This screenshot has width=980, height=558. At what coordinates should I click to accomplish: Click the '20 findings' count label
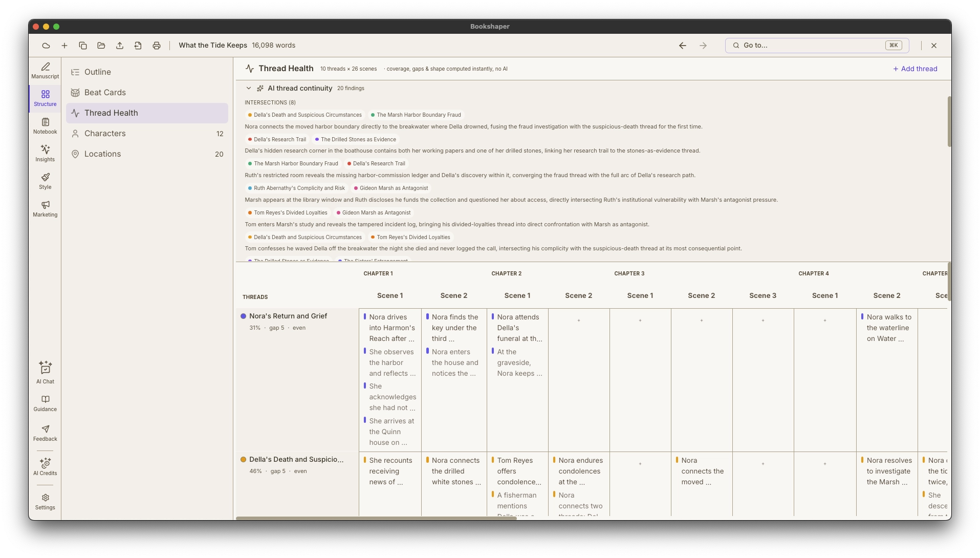pyautogui.click(x=351, y=89)
